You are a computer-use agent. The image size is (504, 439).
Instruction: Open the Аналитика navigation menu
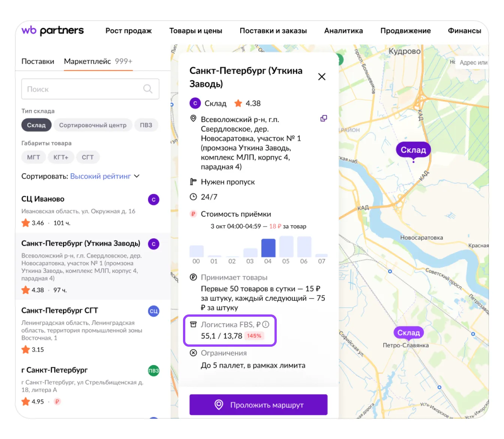(343, 31)
